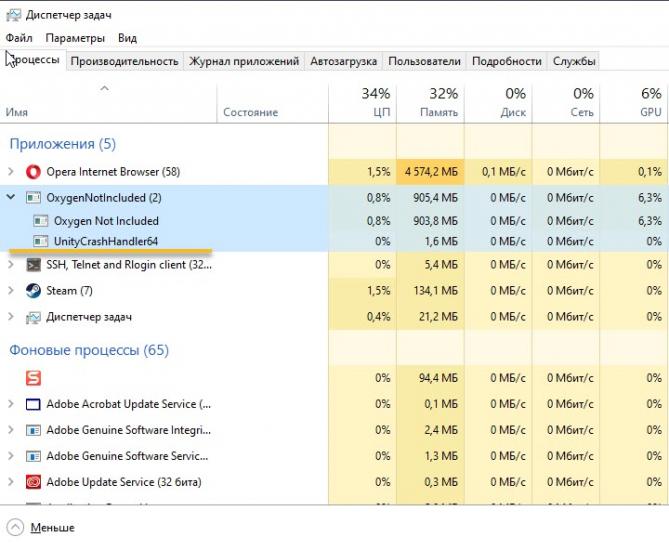
Task: Sort by the Состояние column header
Action: pyautogui.click(x=273, y=103)
